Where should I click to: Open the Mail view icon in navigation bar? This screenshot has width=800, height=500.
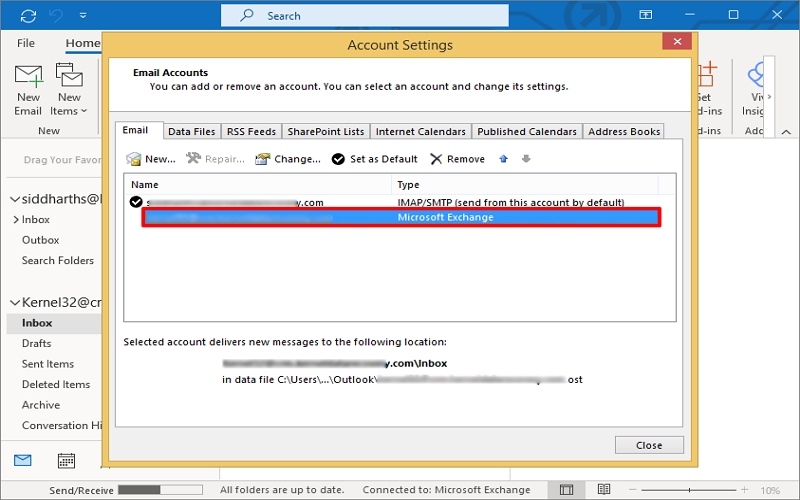point(22,461)
